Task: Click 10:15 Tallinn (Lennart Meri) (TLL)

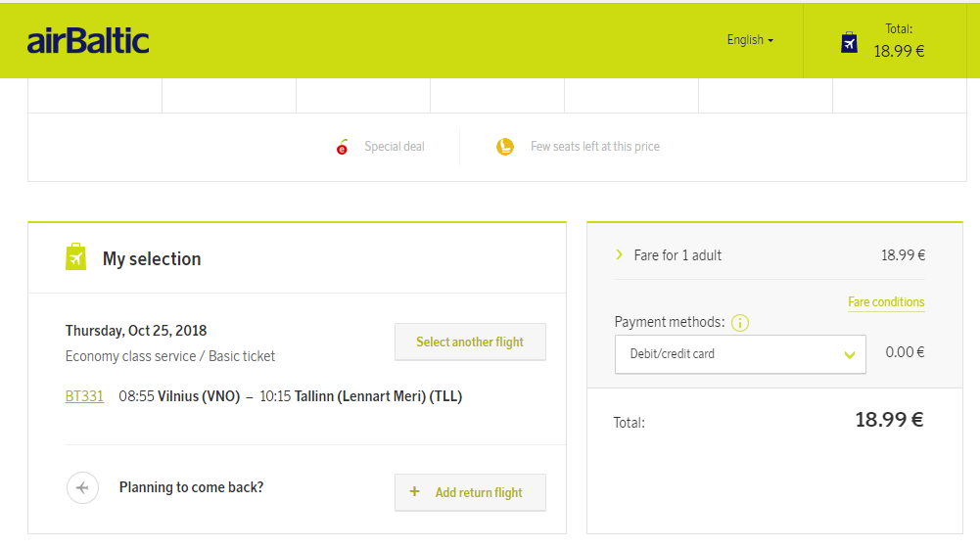Action: pyautogui.click(x=360, y=396)
